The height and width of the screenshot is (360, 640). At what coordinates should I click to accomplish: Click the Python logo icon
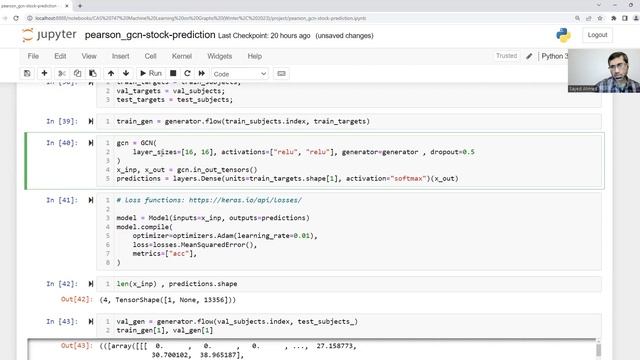pos(563,35)
